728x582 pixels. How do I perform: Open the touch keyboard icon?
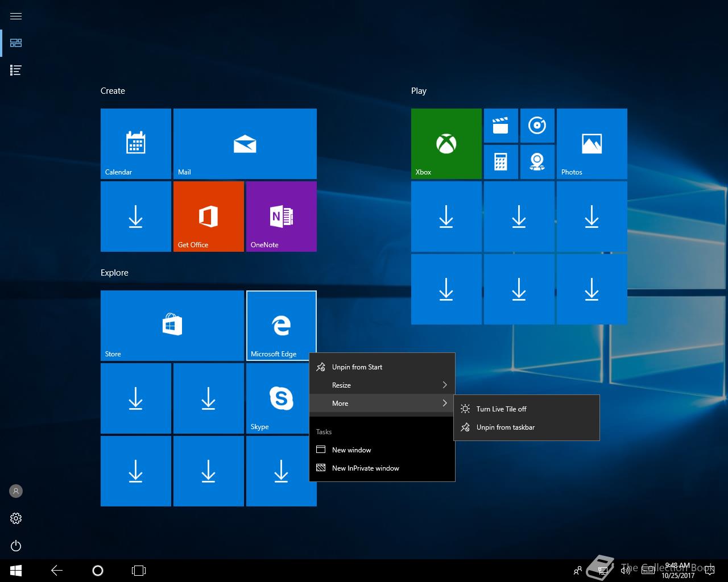tap(648, 571)
